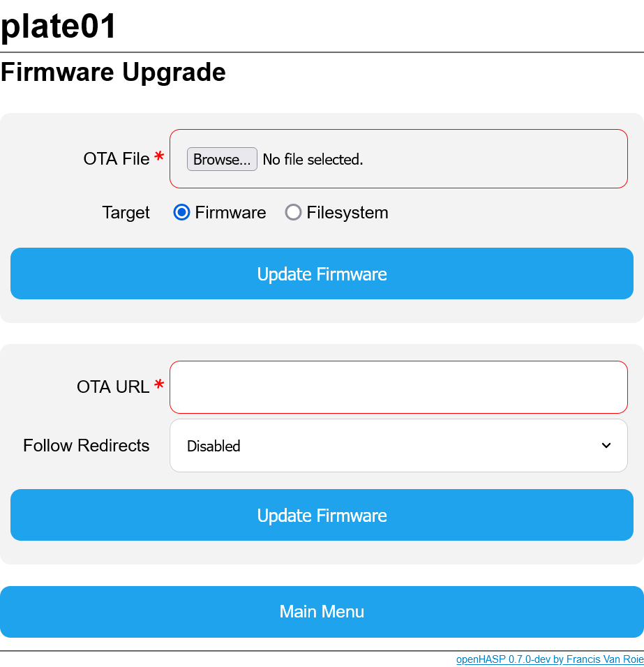Click the Target label

pyautogui.click(x=126, y=213)
